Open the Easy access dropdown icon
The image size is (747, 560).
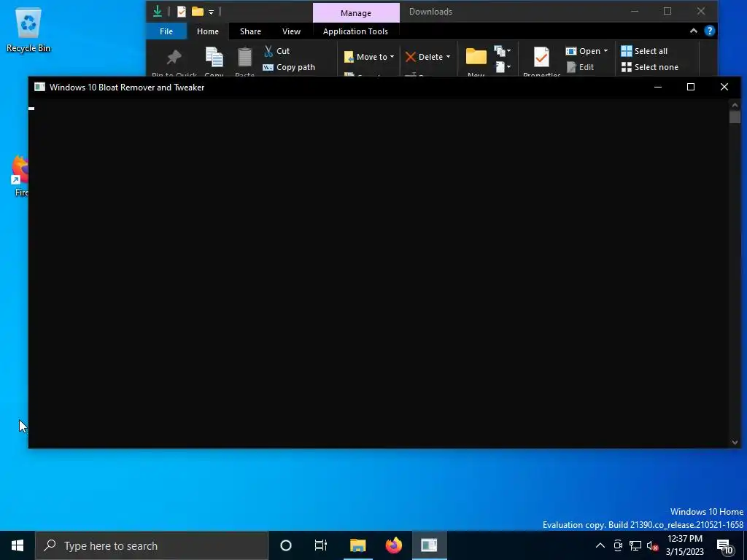[x=503, y=67]
